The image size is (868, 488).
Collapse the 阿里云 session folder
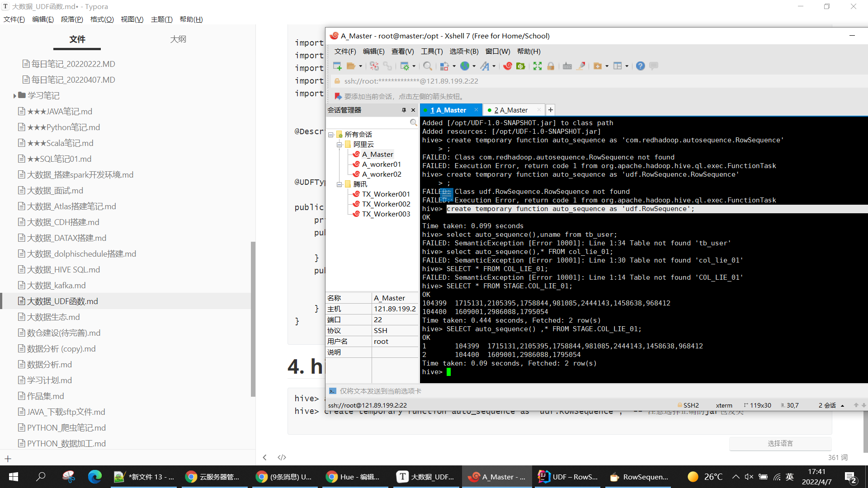[x=339, y=145]
